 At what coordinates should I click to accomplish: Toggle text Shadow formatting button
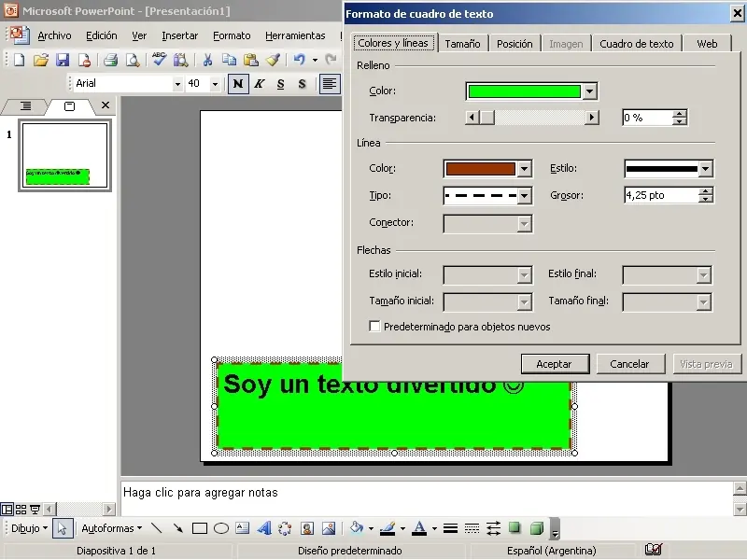pyautogui.click(x=302, y=84)
